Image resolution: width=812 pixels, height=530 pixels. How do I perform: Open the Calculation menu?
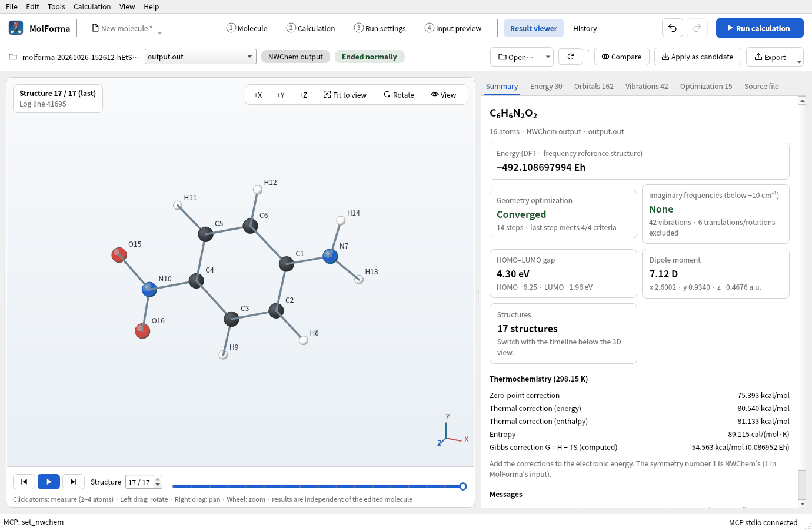tap(92, 6)
